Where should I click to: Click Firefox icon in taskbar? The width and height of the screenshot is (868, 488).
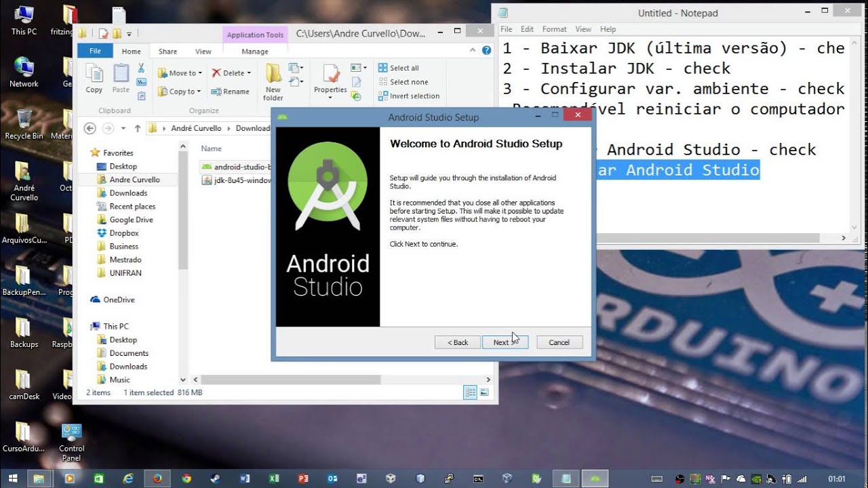[157, 478]
